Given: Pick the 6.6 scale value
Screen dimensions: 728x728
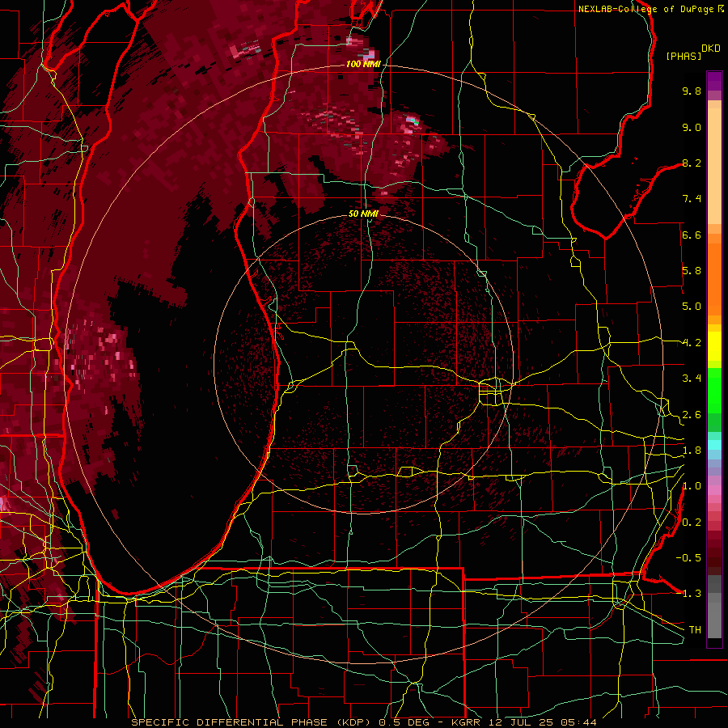Looking at the screenshot, I should pyautogui.click(x=692, y=235).
